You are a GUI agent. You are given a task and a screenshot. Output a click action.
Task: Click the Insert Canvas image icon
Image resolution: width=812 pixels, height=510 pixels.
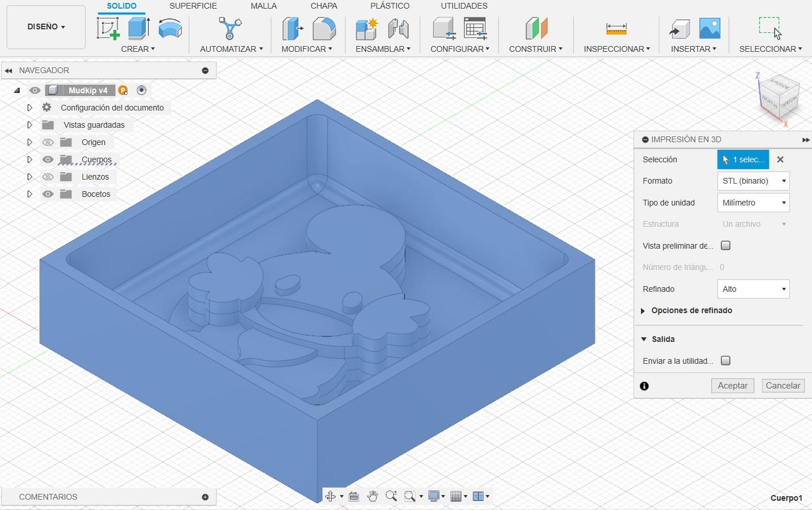[x=709, y=28]
